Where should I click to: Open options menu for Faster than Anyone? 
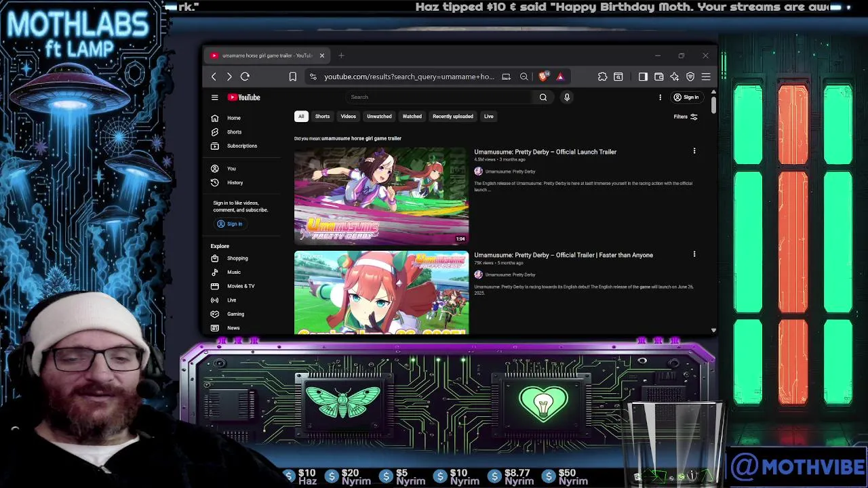tap(694, 254)
